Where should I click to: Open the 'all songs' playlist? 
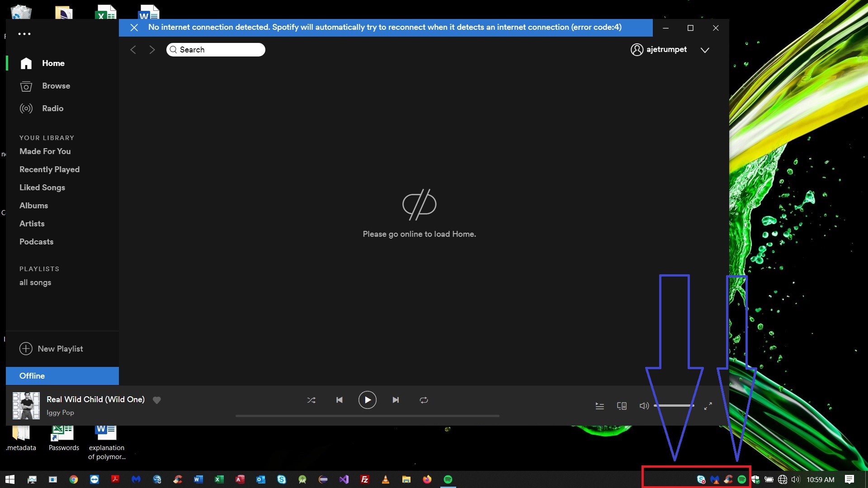click(35, 282)
